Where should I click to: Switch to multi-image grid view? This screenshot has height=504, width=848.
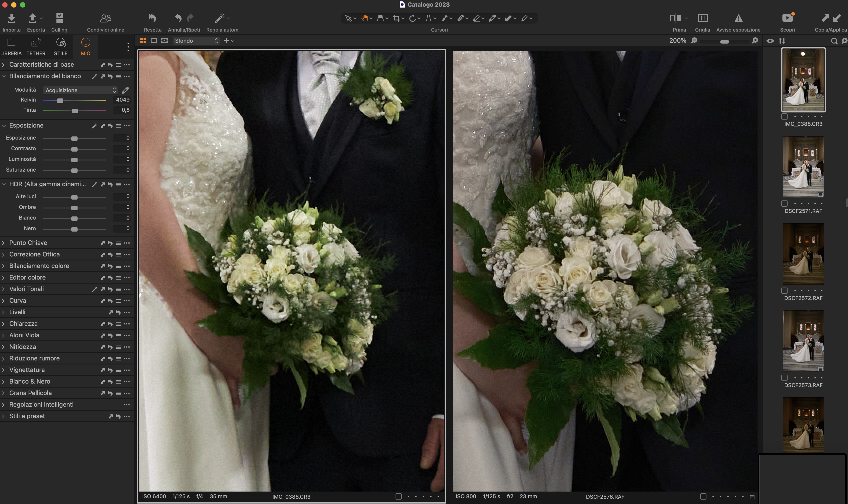point(143,41)
